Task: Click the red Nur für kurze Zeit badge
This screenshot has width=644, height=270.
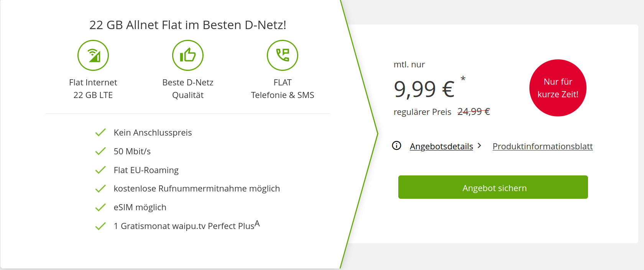Action: pos(558,88)
